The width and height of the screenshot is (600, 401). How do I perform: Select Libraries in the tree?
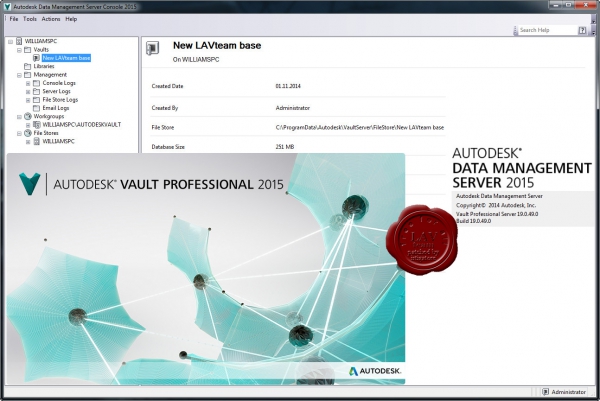click(44, 66)
